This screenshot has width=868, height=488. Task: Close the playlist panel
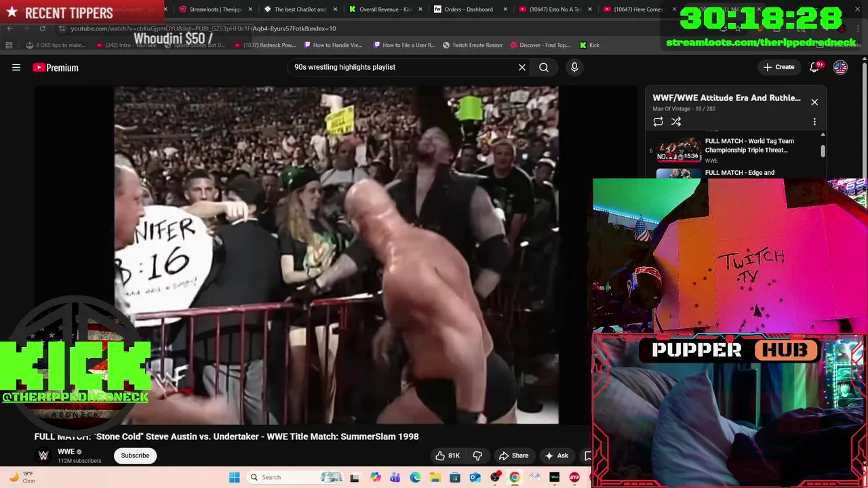click(x=814, y=102)
